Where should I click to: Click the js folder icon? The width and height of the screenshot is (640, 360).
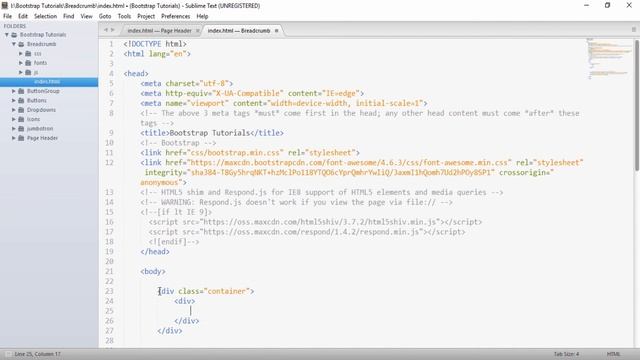[28, 72]
